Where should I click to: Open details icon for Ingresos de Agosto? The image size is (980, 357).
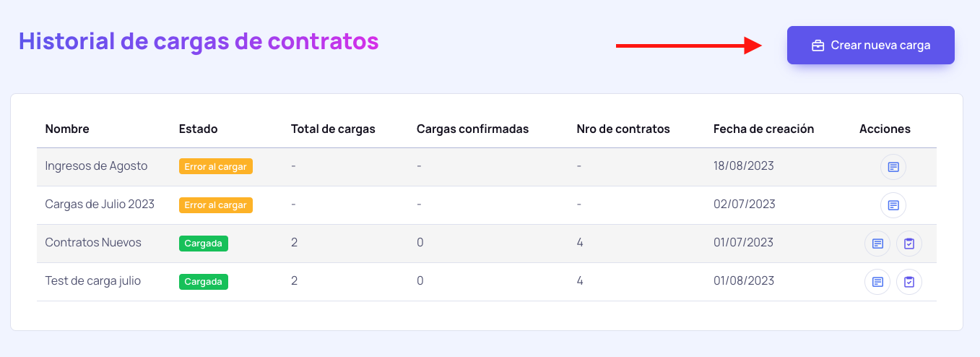point(893,167)
